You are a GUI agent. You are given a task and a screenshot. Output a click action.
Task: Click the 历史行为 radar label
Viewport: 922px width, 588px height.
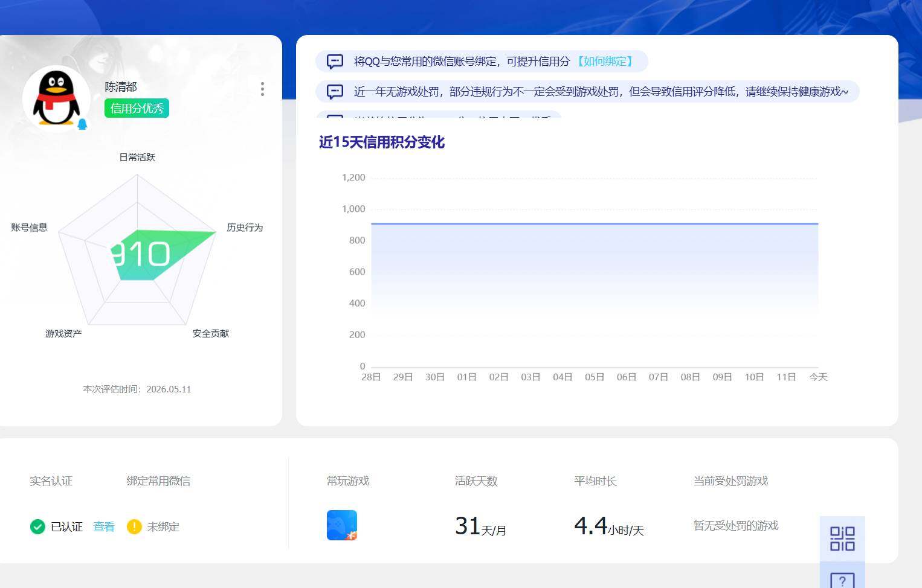pos(245,227)
